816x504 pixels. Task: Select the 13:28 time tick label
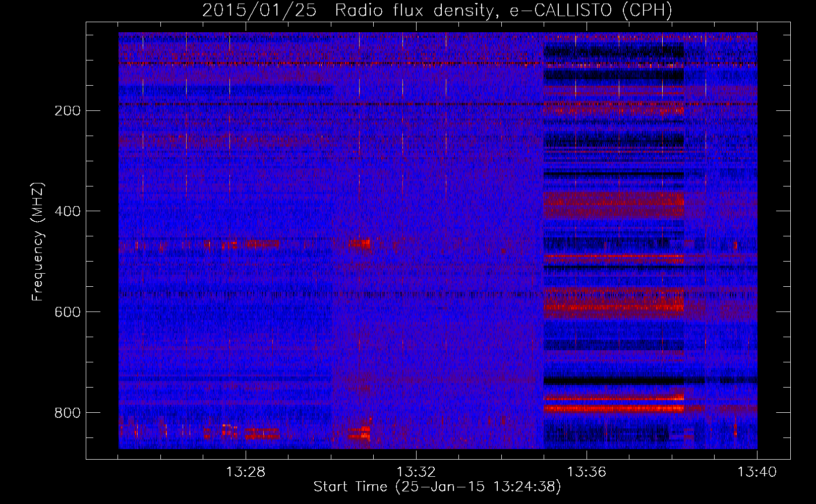[246, 472]
